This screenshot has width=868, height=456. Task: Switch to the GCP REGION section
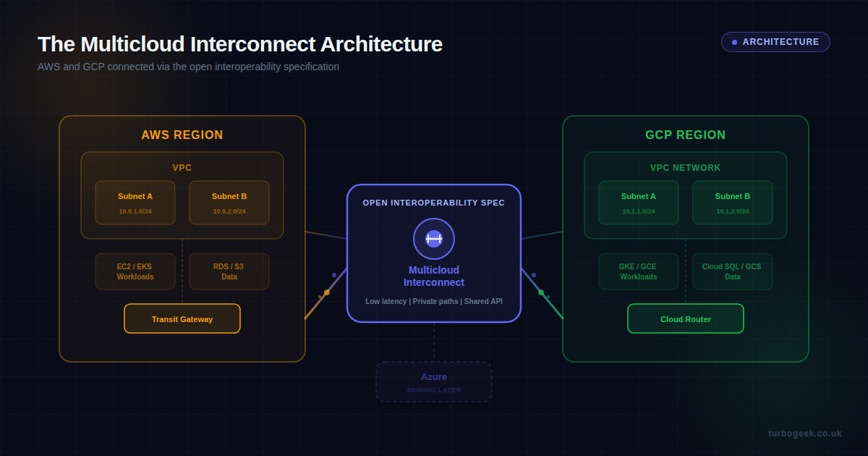pyautogui.click(x=685, y=135)
